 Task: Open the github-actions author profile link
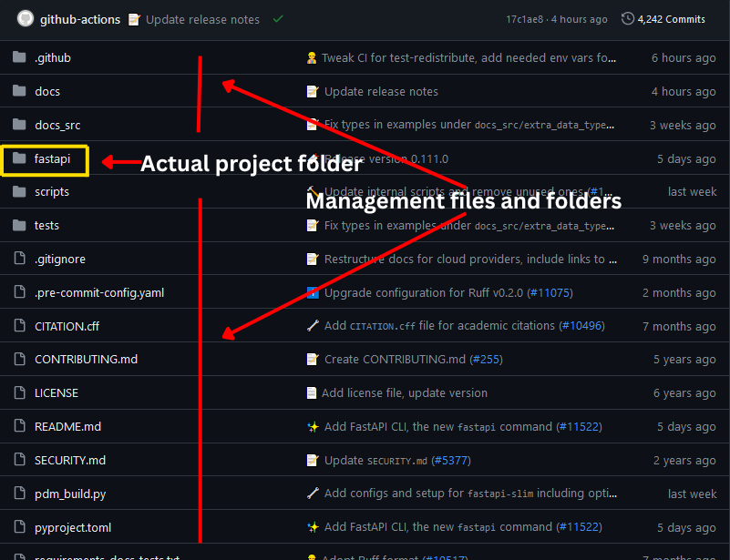click(x=80, y=19)
